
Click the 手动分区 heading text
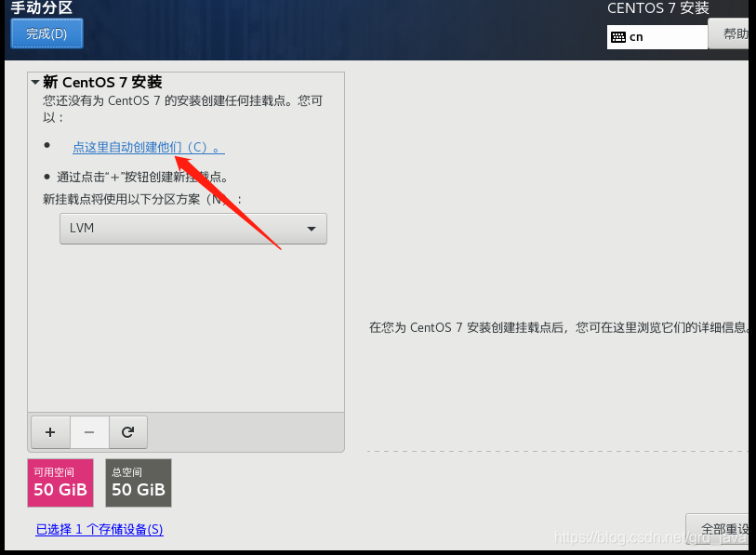[x=42, y=7]
